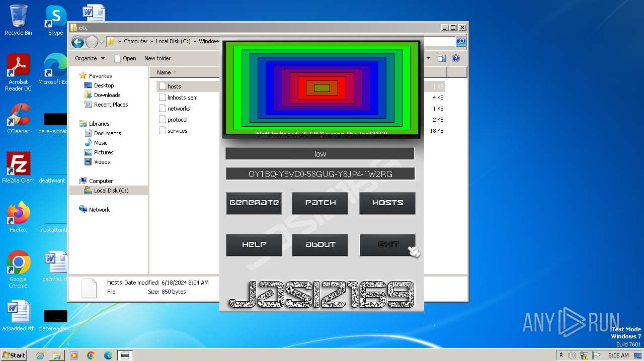Image resolution: width=644 pixels, height=362 pixels.
Task: Select the lmhosts.sam file
Action: [182, 98]
